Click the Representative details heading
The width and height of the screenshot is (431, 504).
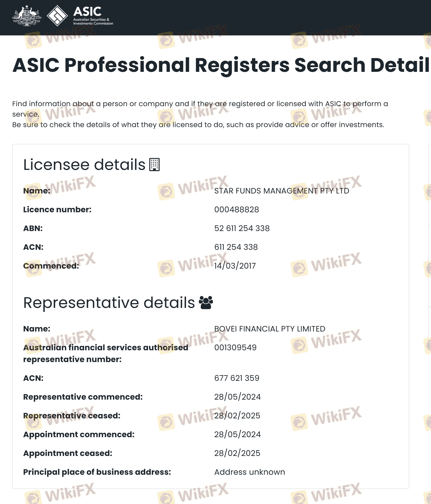click(109, 303)
